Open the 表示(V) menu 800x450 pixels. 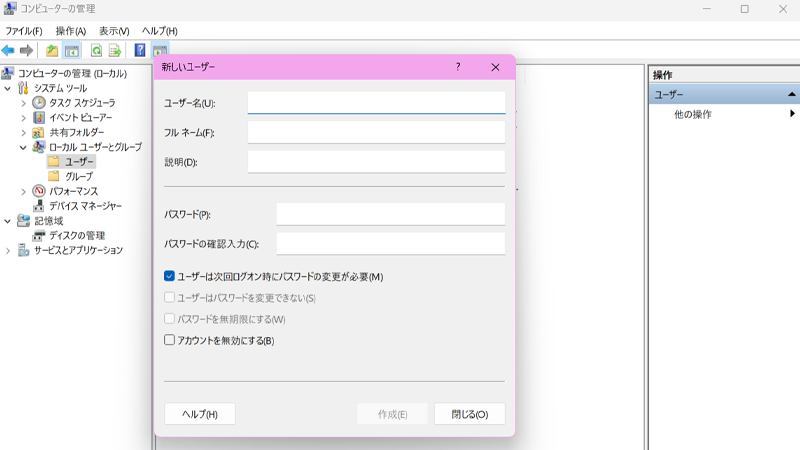tap(114, 31)
